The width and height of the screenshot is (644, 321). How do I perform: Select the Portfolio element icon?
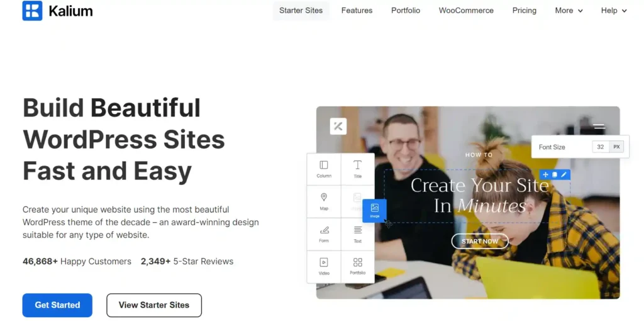click(x=357, y=262)
